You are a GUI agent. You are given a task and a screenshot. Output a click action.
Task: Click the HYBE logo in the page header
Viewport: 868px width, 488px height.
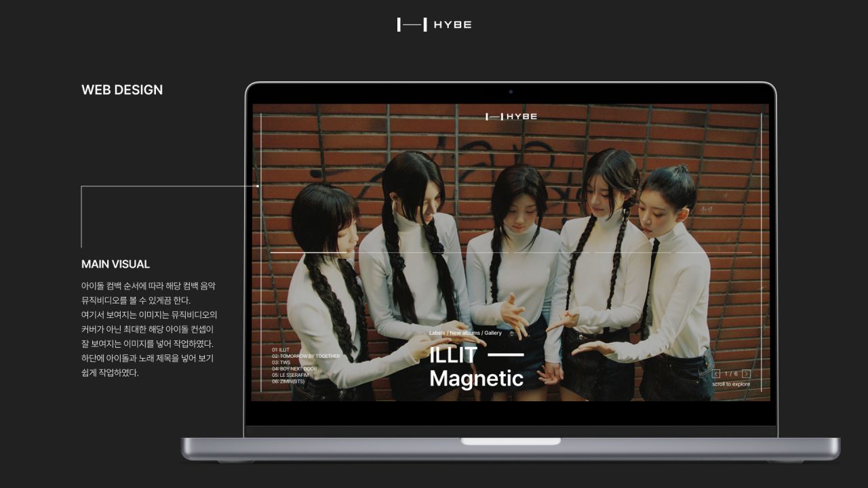click(x=434, y=25)
